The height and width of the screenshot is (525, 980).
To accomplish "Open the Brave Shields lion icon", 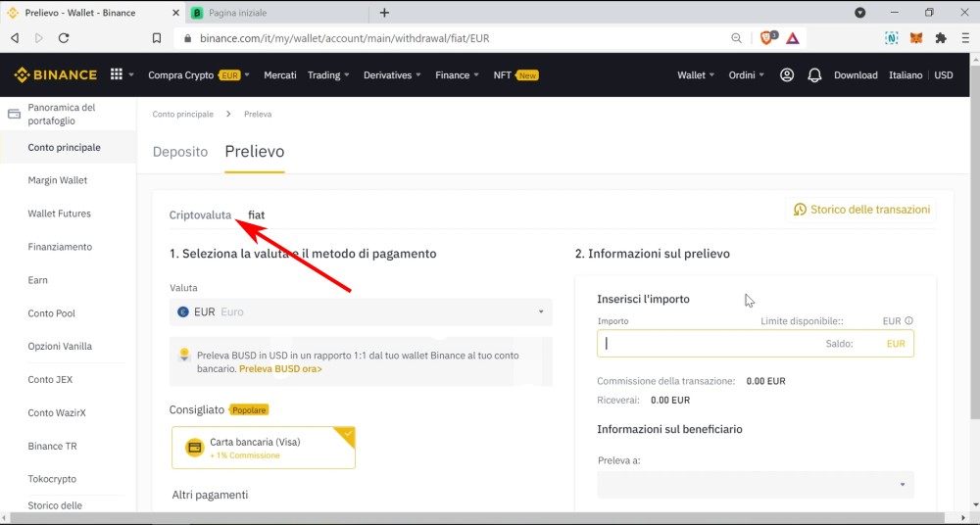I will [x=767, y=37].
